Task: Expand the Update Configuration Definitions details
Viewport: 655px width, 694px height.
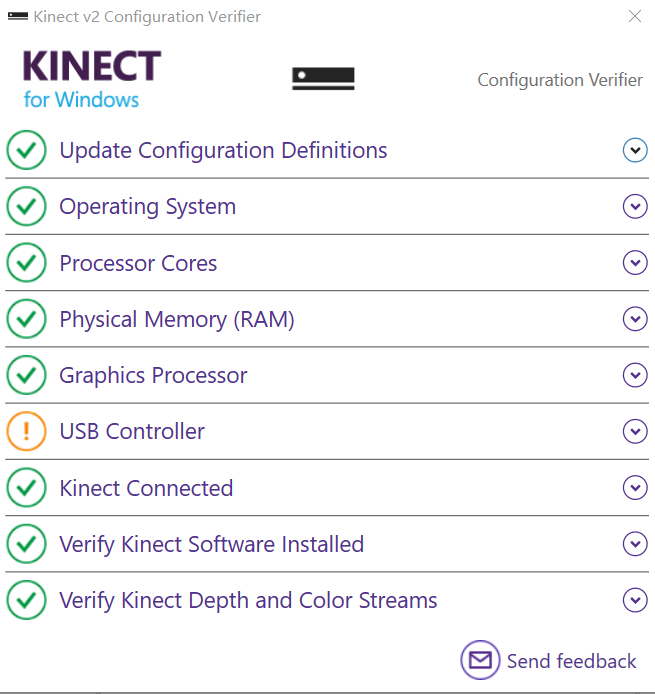Action: point(635,150)
